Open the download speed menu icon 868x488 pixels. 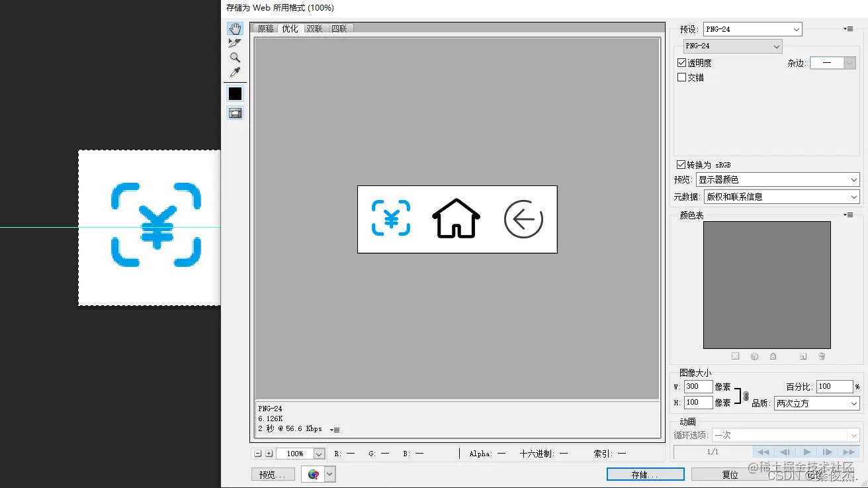click(335, 430)
